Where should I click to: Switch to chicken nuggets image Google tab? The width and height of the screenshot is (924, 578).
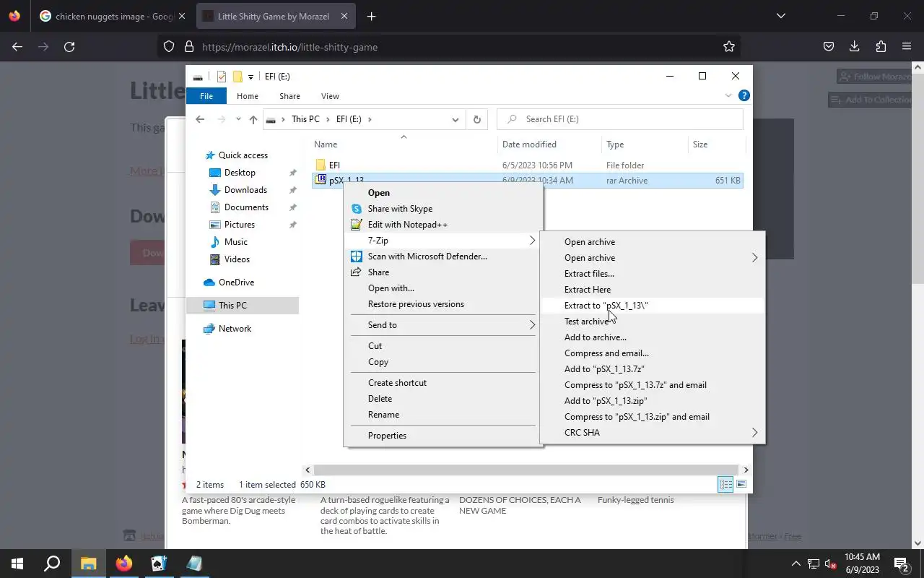[x=113, y=16]
